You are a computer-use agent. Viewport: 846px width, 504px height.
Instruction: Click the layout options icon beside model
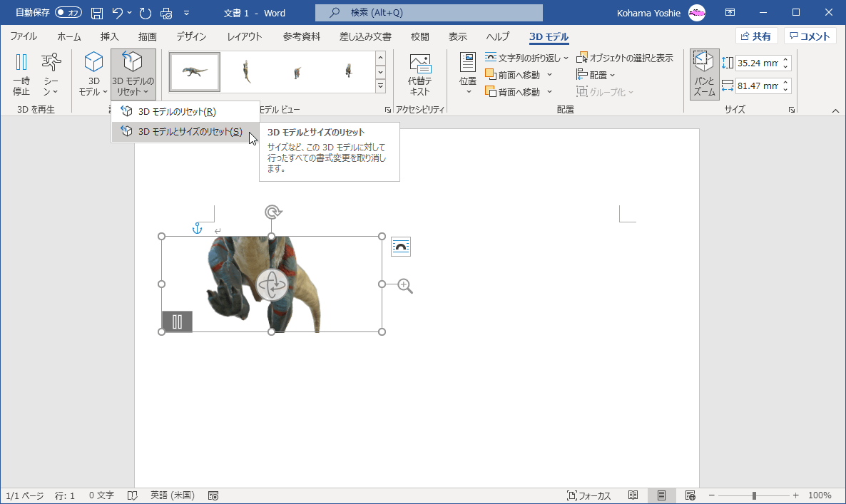coord(400,247)
